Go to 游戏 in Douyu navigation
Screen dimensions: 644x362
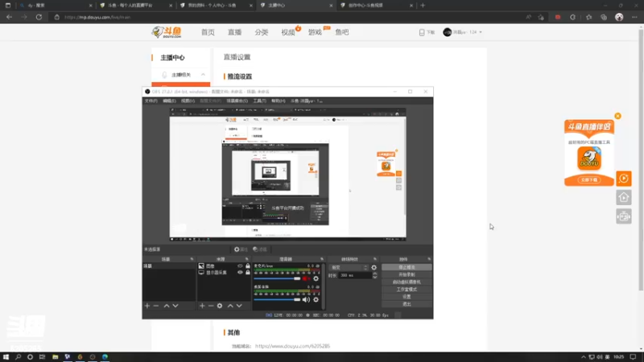coord(315,32)
